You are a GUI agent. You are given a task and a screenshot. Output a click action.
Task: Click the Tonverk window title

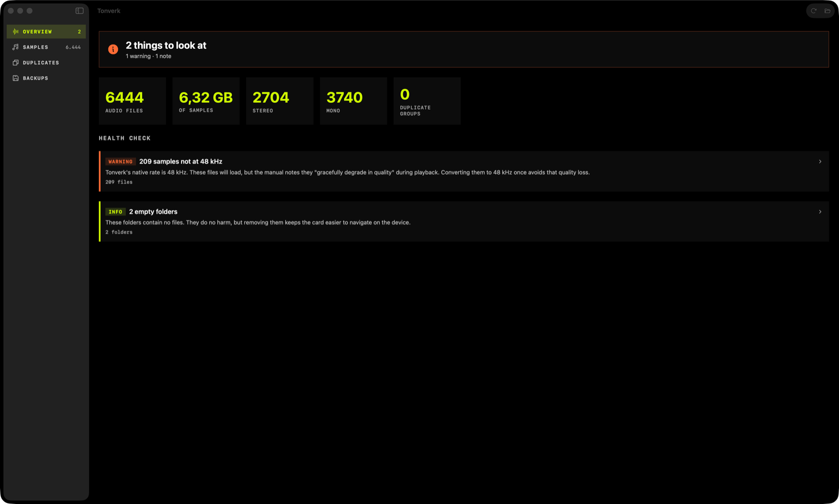pos(109,10)
